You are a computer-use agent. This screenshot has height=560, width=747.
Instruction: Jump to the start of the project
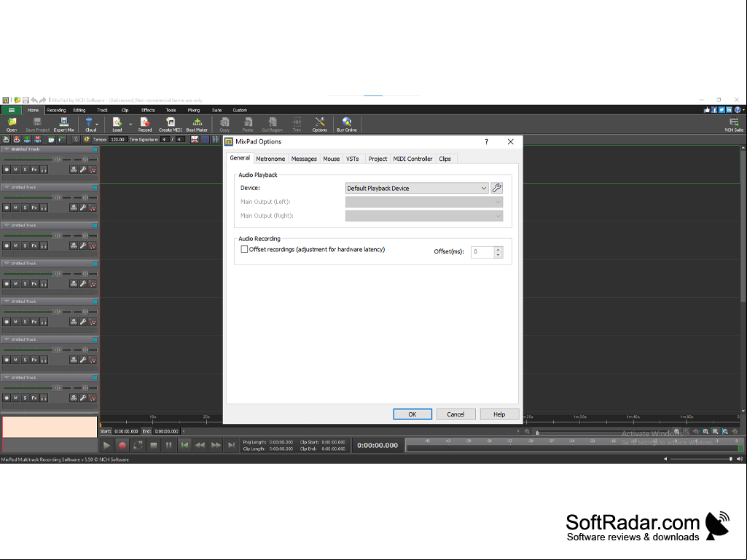point(184,445)
